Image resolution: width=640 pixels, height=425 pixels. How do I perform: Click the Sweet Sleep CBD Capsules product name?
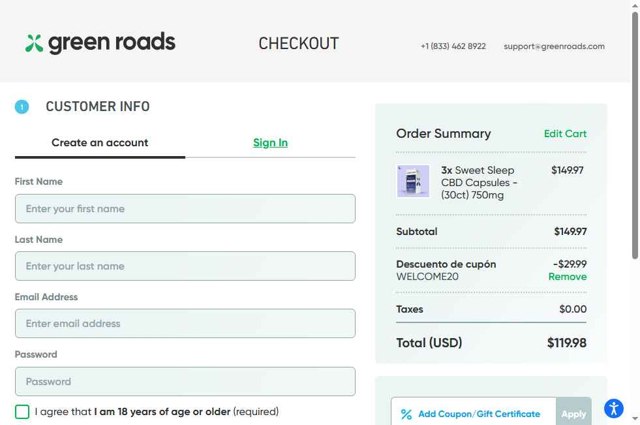(478, 182)
